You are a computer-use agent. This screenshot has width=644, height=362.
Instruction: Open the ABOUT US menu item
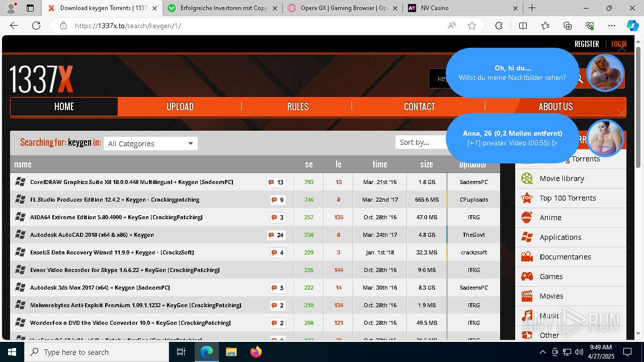555,107
